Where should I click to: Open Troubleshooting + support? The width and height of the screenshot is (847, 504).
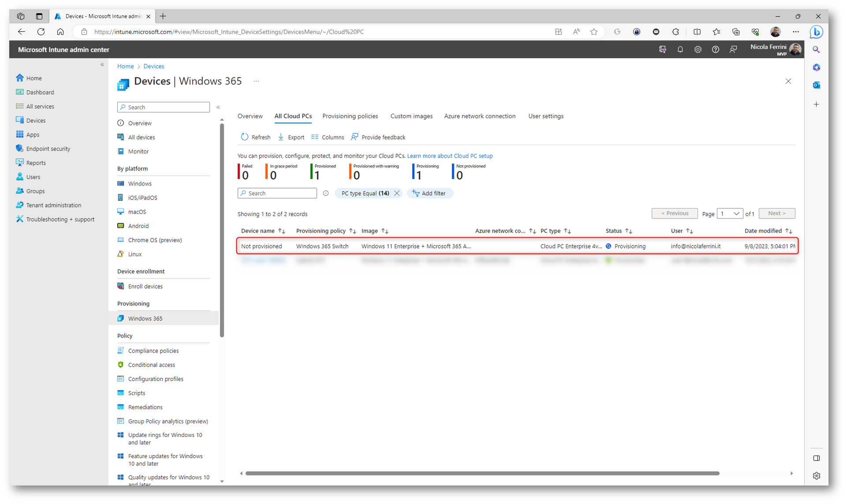pos(60,219)
